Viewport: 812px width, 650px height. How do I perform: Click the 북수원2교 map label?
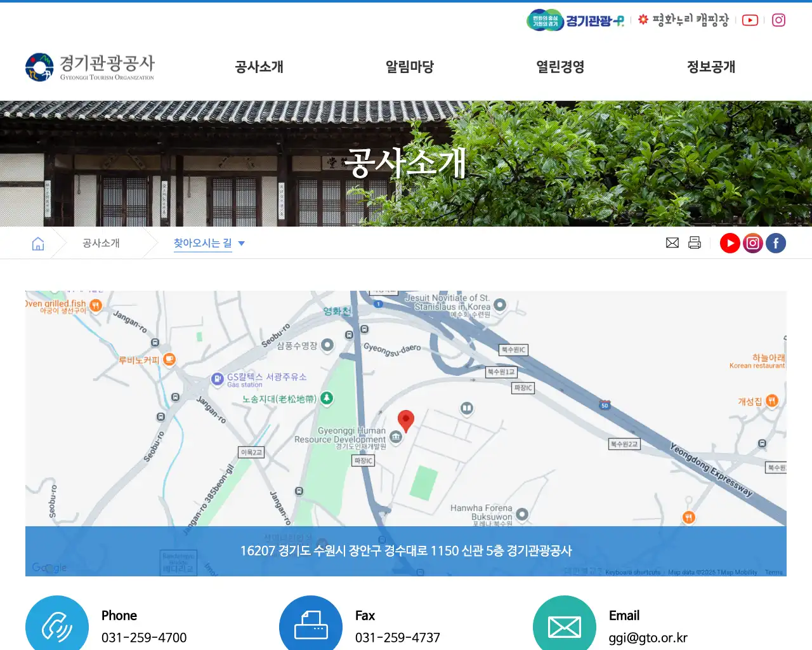tap(624, 444)
